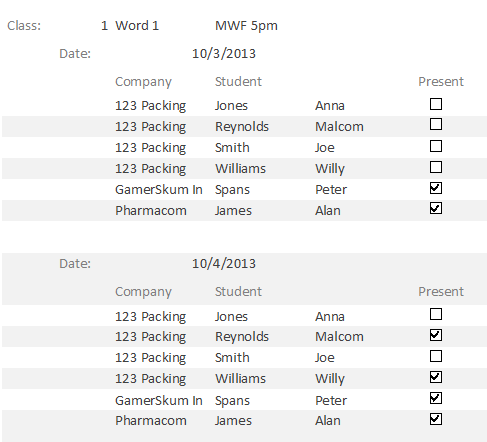Uncheck Willy Williams Present box on 10/4/2013
Screen dimensions: 487x442
436,377
